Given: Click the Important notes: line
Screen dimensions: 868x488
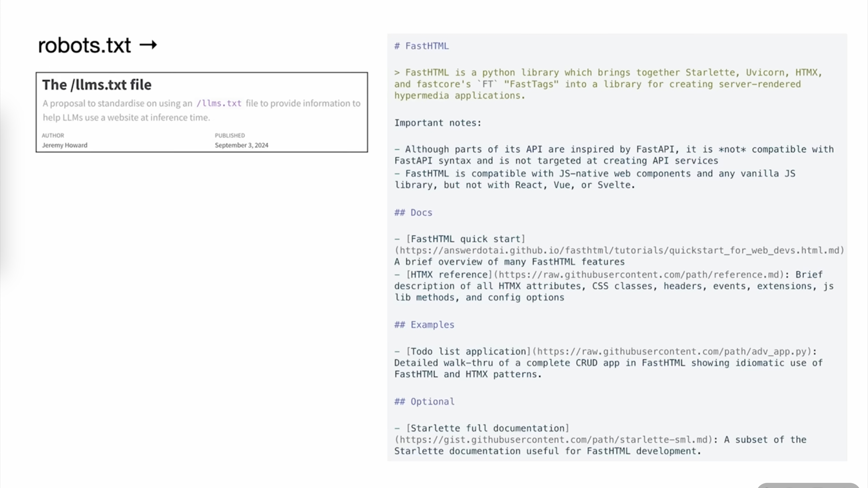Looking at the screenshot, I should point(438,123).
